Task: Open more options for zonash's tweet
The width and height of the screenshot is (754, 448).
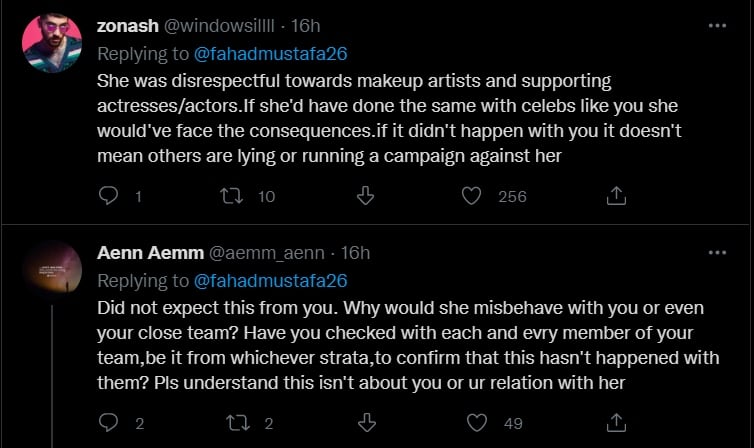Action: (716, 26)
